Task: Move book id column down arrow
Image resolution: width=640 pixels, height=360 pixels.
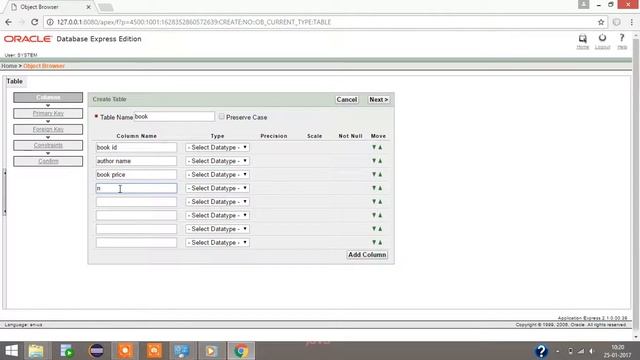Action: tap(373, 147)
